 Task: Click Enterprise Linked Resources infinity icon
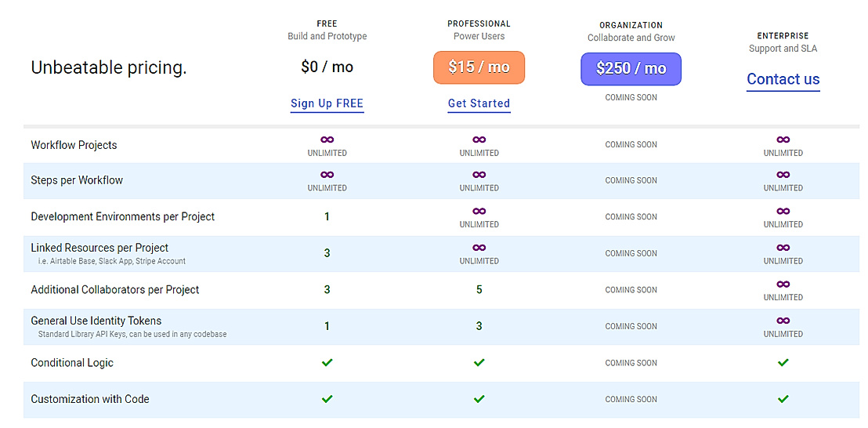point(783,248)
